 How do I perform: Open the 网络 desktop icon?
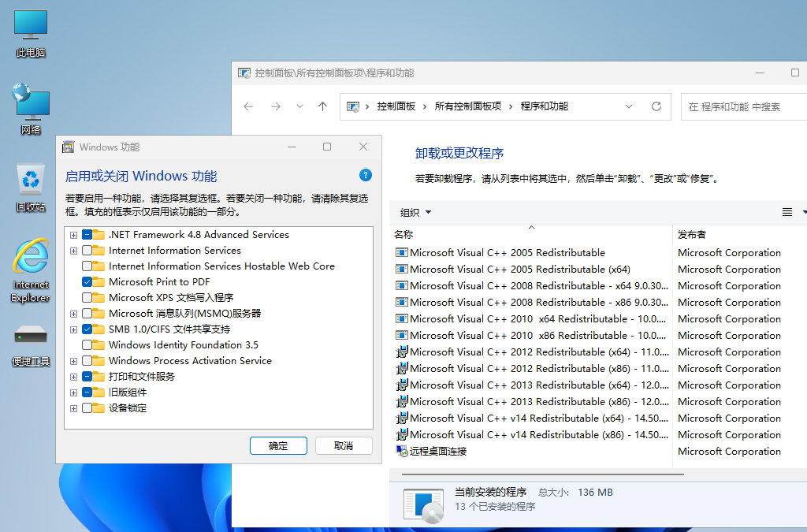[31, 109]
